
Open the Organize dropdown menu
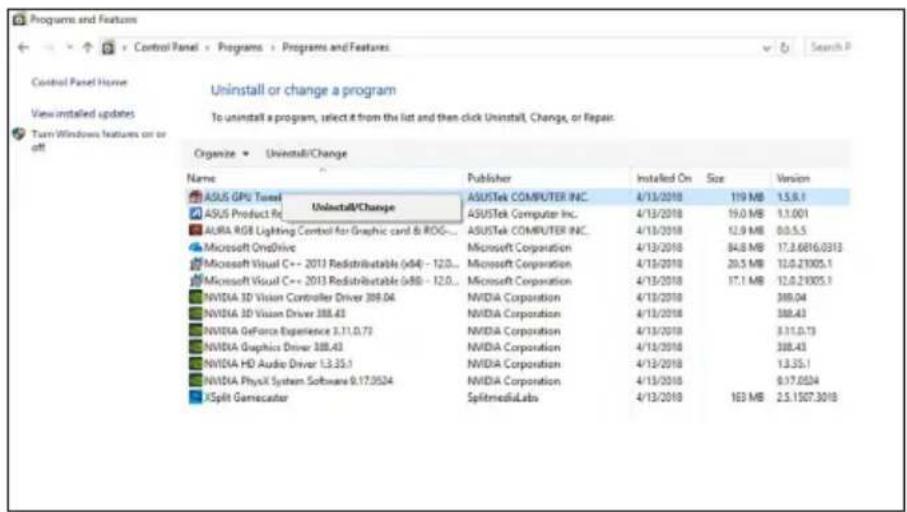coord(222,154)
